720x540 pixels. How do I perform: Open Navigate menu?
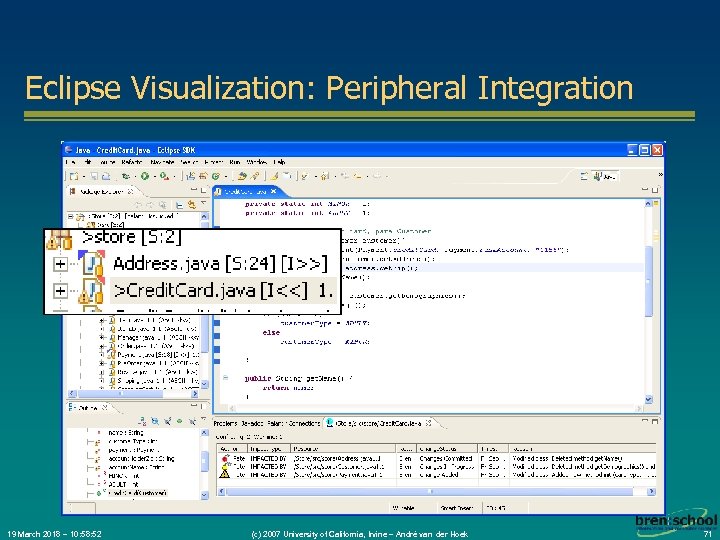(x=162, y=162)
